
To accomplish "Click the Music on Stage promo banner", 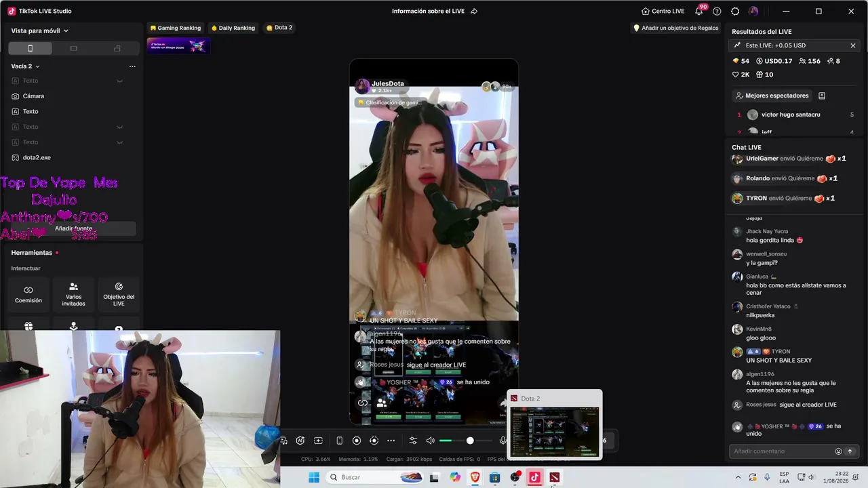I will click(178, 45).
